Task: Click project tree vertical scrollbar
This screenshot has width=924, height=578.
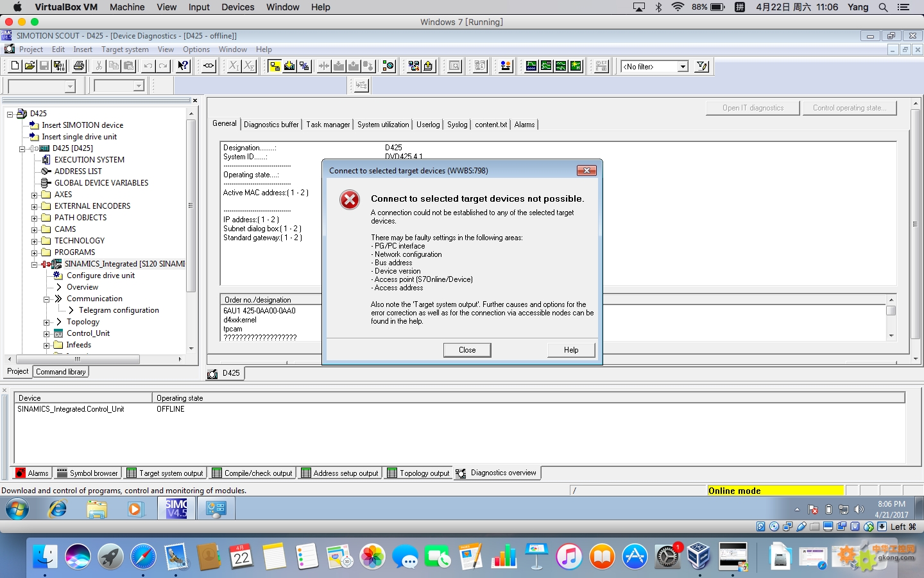Action: (191, 206)
